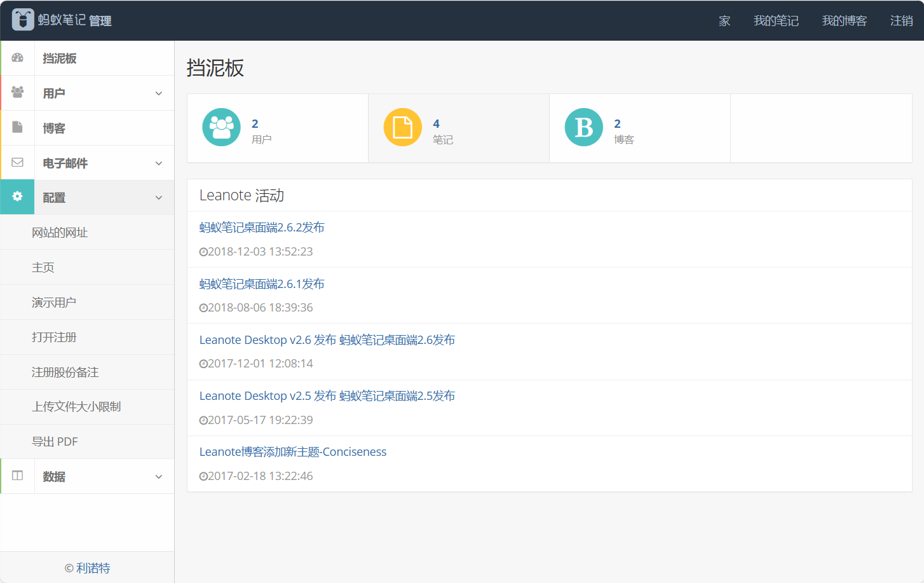The width and height of the screenshot is (924, 583).
Task: Click the teal blog B circle icon
Action: click(x=583, y=127)
